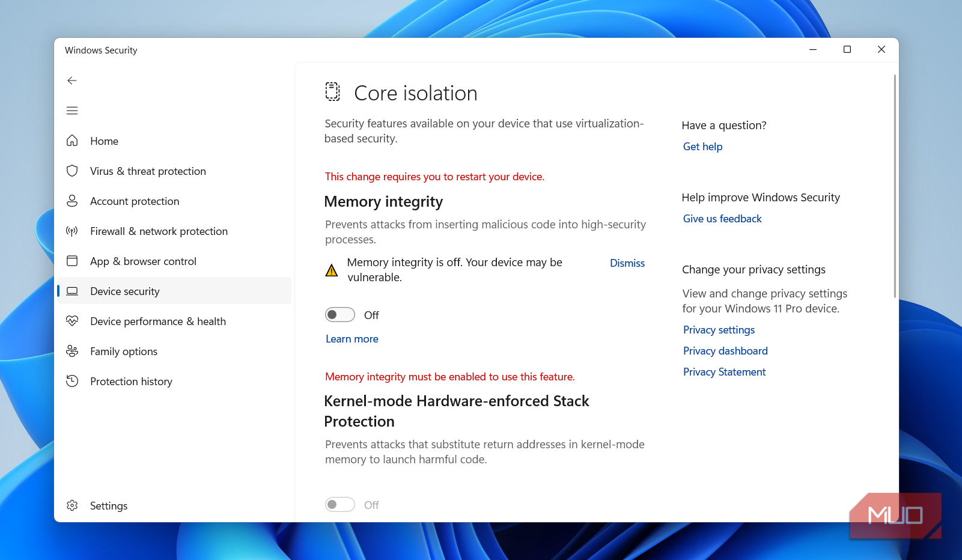Open the Device security menu item
The height and width of the screenshot is (560, 962).
click(x=125, y=291)
